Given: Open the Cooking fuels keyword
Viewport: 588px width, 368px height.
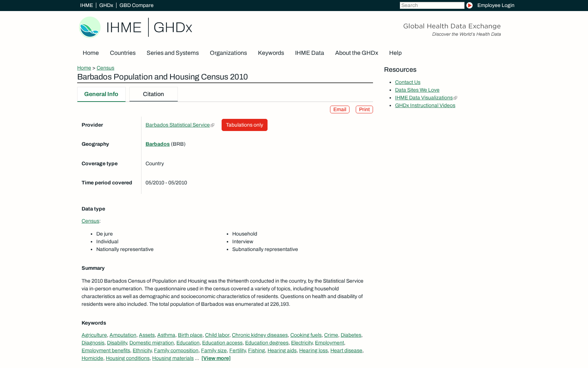Looking at the screenshot, I should pyautogui.click(x=306, y=335).
